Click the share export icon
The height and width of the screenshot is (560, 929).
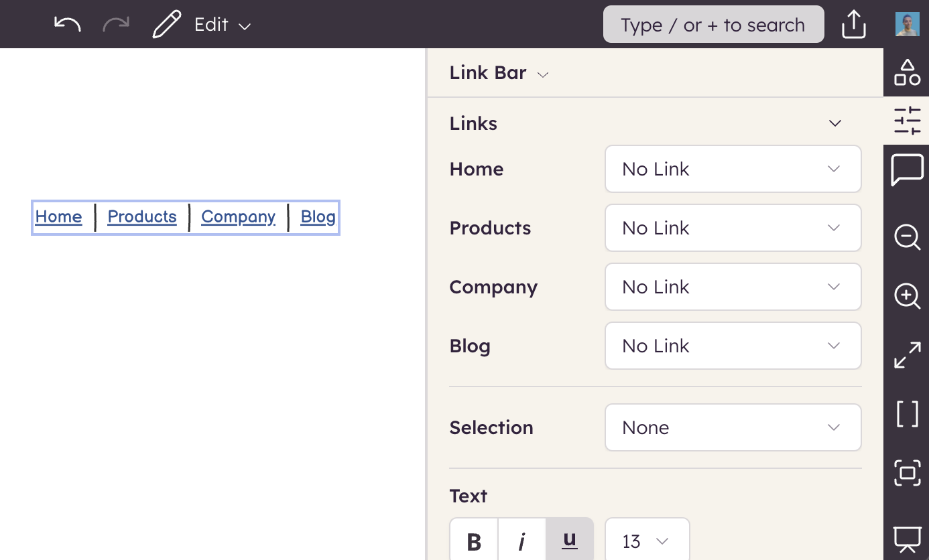853,25
